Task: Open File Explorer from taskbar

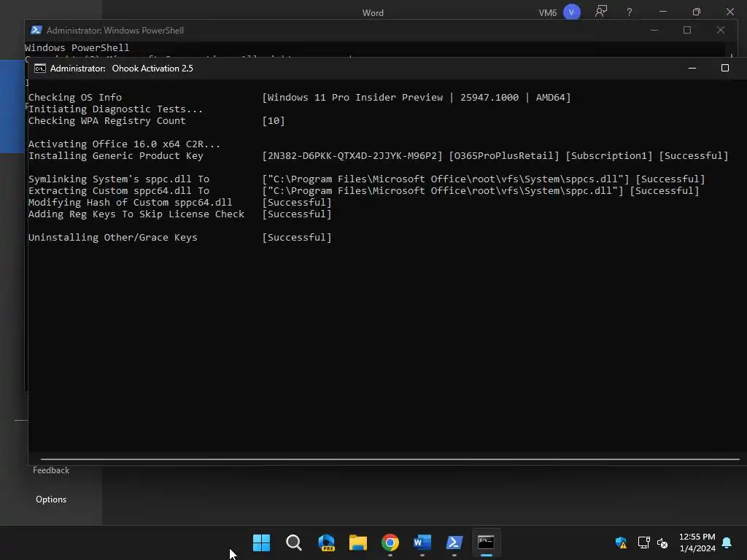Action: click(357, 542)
